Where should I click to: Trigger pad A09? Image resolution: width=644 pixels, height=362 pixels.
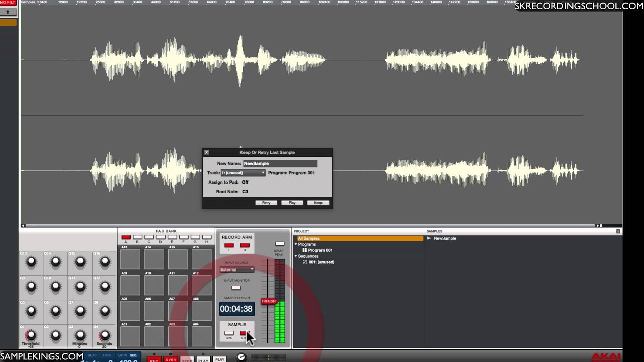click(130, 285)
